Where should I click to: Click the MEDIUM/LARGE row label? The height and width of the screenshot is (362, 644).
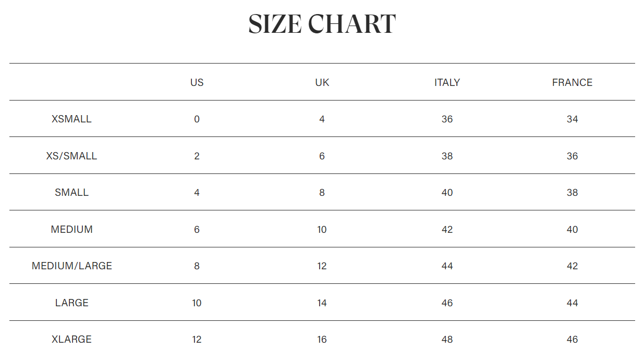(71, 266)
